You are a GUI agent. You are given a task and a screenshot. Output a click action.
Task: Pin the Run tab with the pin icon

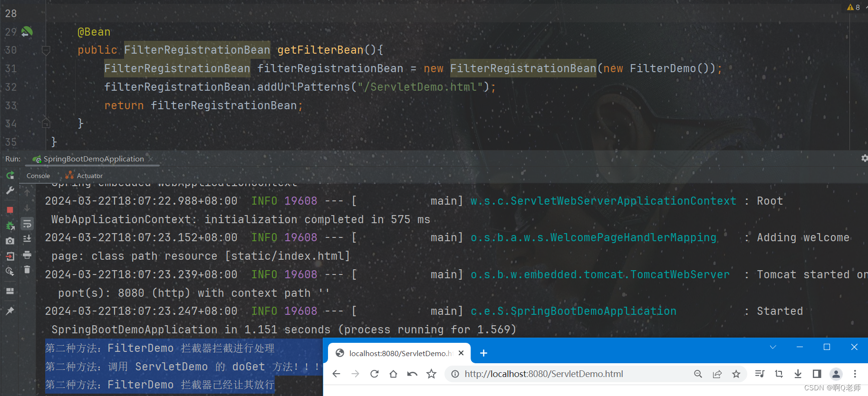click(x=10, y=311)
